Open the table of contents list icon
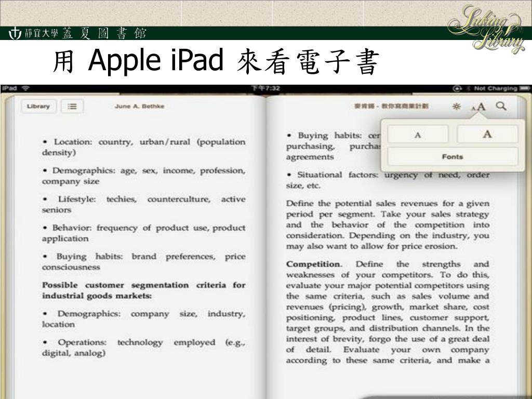Viewport: 532px width, 399px height. 72,106
